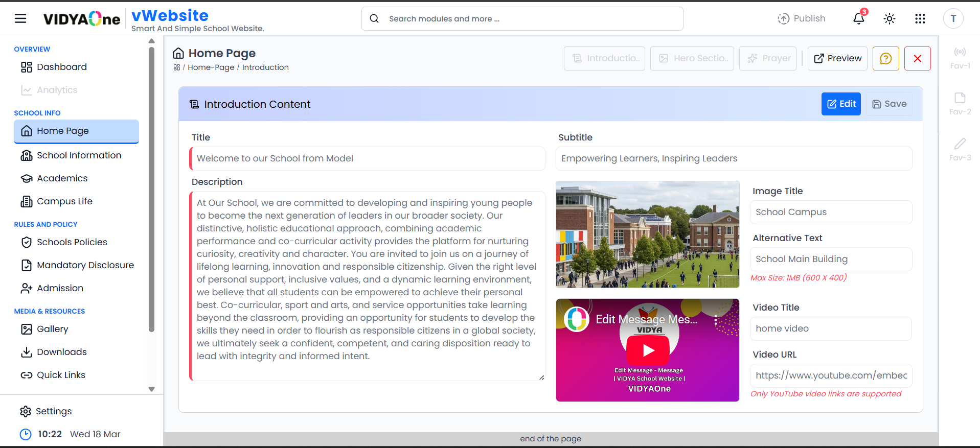Click the VIDYAOne logo
Screen dimensions: 980x448
82,19
